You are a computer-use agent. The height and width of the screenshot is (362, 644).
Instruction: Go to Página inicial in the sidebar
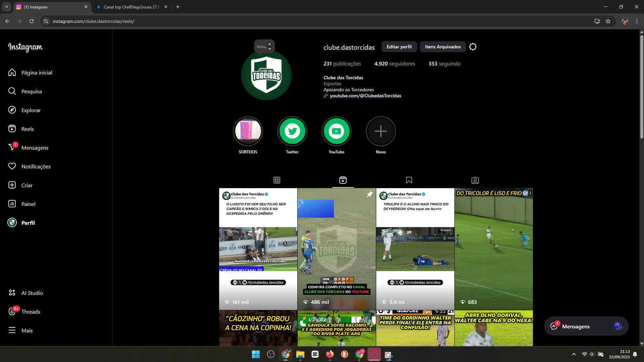30,72
